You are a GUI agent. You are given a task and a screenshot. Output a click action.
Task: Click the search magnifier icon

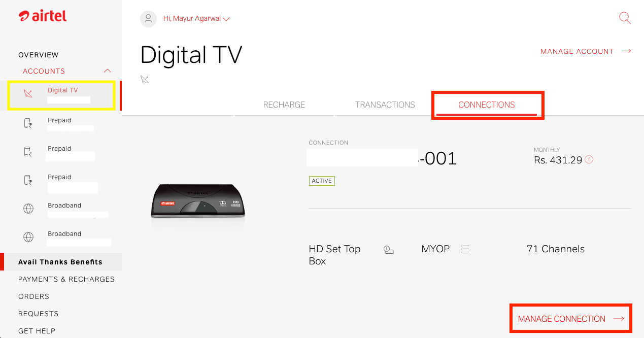click(625, 18)
